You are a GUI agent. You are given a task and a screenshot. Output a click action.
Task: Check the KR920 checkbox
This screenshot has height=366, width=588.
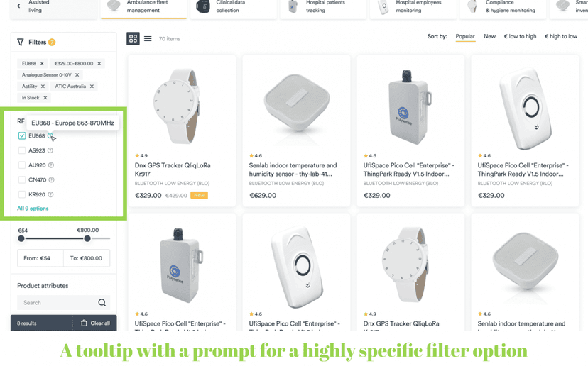point(22,194)
